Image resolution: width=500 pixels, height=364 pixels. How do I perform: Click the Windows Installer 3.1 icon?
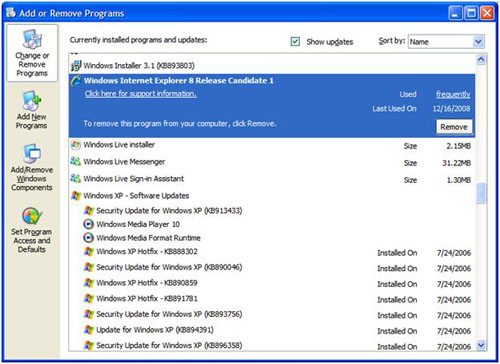(x=76, y=66)
